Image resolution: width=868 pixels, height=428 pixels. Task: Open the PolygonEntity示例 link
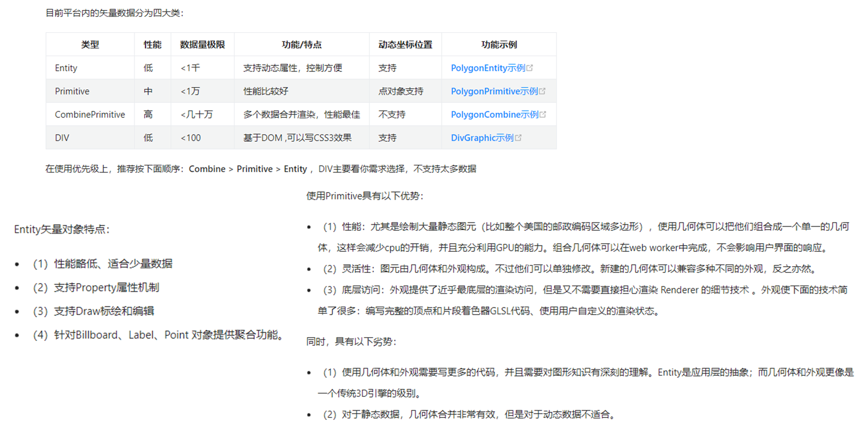(487, 68)
